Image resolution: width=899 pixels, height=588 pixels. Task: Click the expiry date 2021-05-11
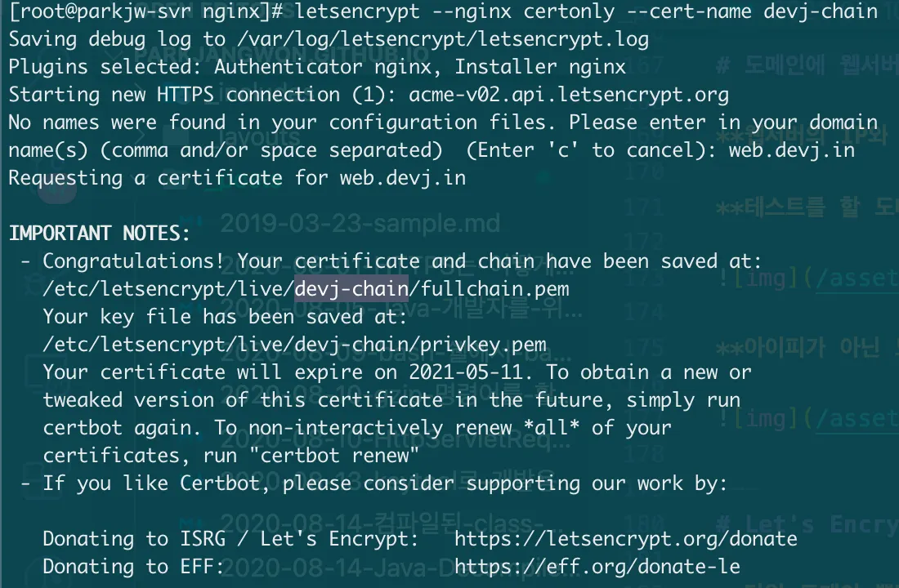[x=466, y=372]
